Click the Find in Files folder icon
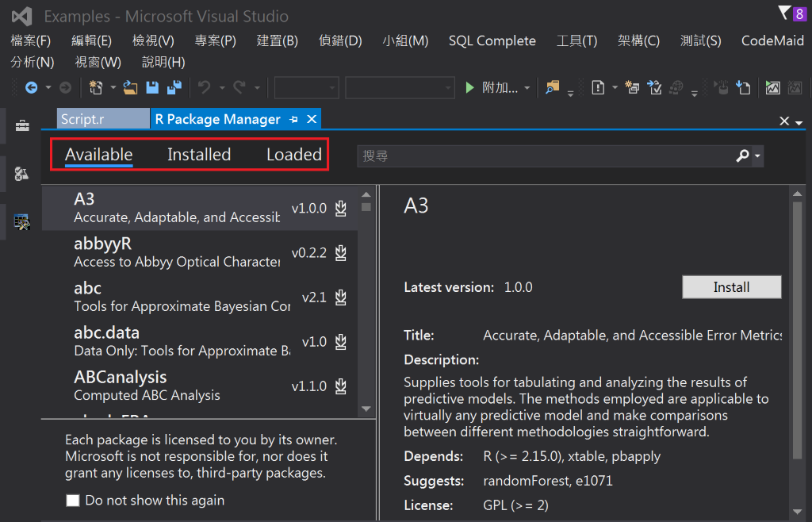Viewport: 812px width, 522px height. coord(553,87)
